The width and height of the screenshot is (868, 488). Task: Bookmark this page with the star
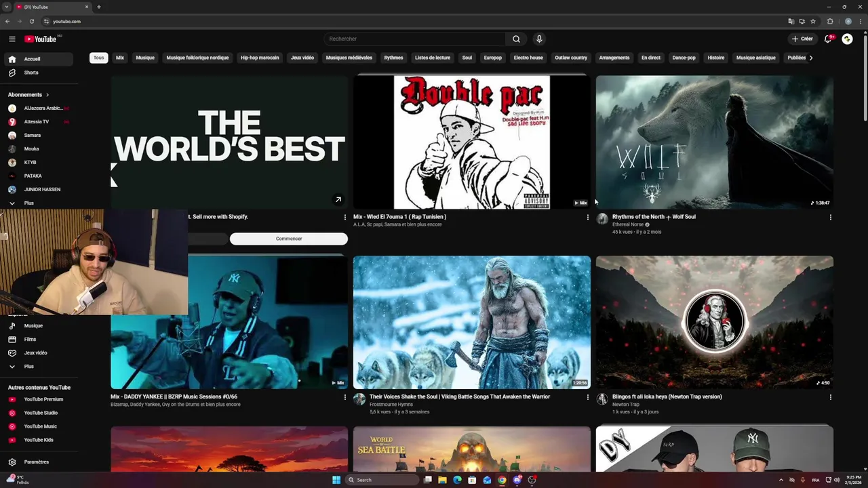point(812,21)
